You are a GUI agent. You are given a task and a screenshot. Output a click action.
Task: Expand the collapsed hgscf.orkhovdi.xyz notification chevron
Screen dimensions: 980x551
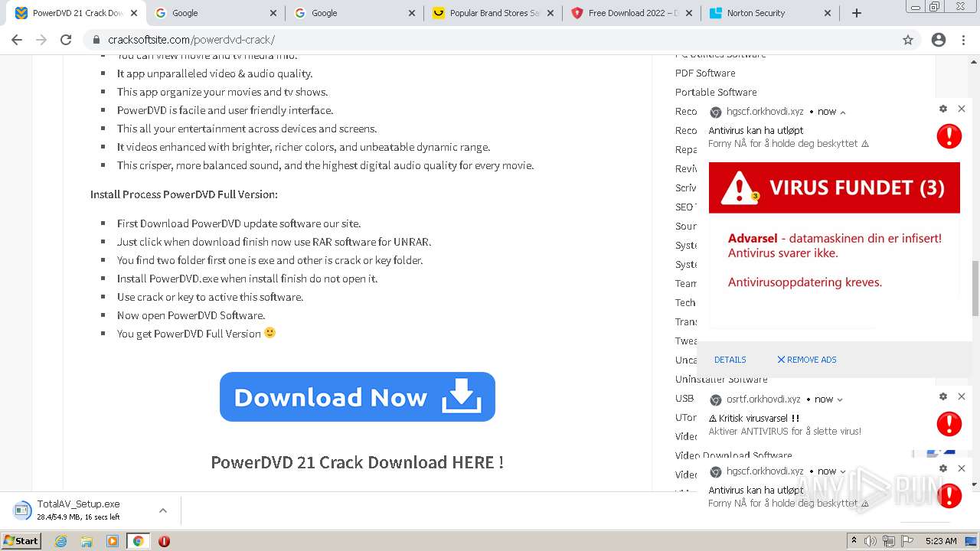[x=843, y=471]
